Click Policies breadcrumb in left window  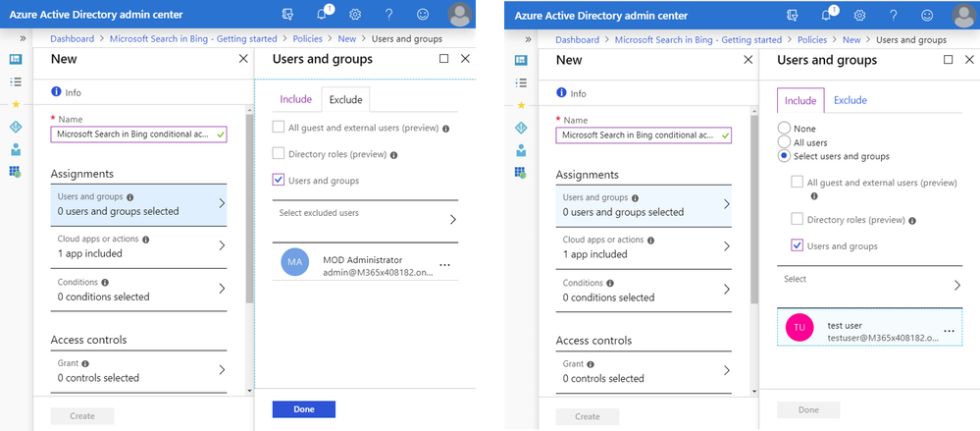pyautogui.click(x=307, y=39)
